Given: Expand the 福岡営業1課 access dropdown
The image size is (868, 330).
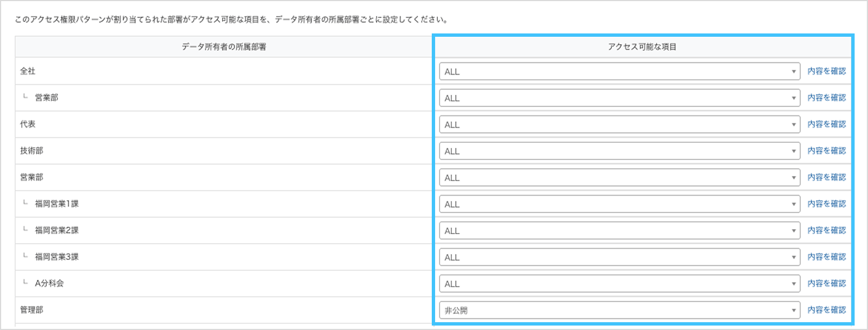Looking at the screenshot, I should (619, 204).
